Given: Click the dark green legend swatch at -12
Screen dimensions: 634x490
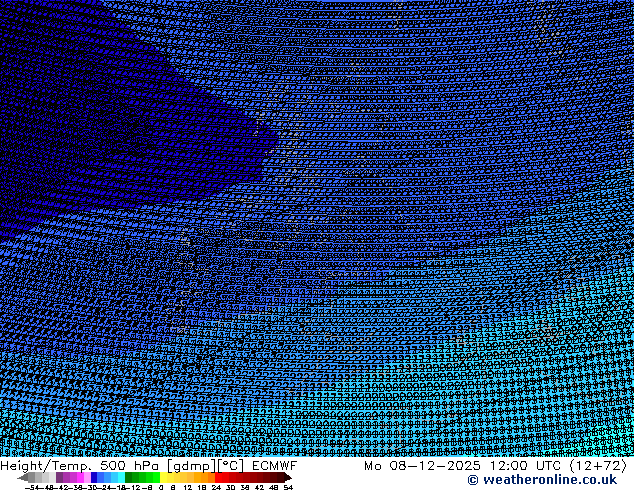Looking at the screenshot, I should pyautogui.click(x=129, y=477).
